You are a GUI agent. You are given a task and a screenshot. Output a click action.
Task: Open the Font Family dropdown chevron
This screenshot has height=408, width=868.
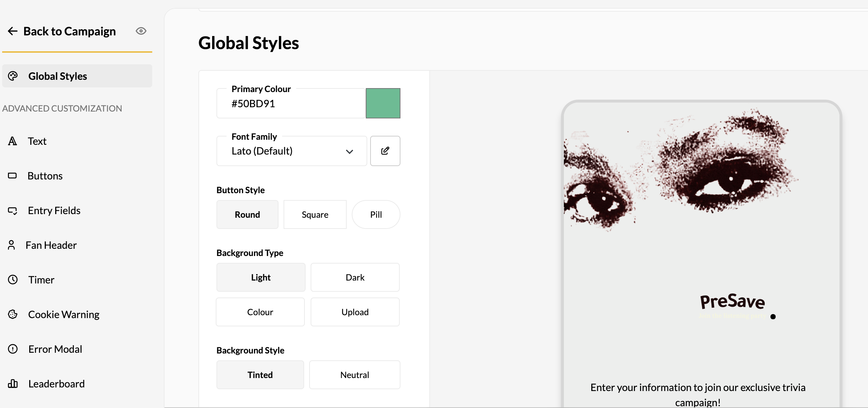pyautogui.click(x=349, y=152)
